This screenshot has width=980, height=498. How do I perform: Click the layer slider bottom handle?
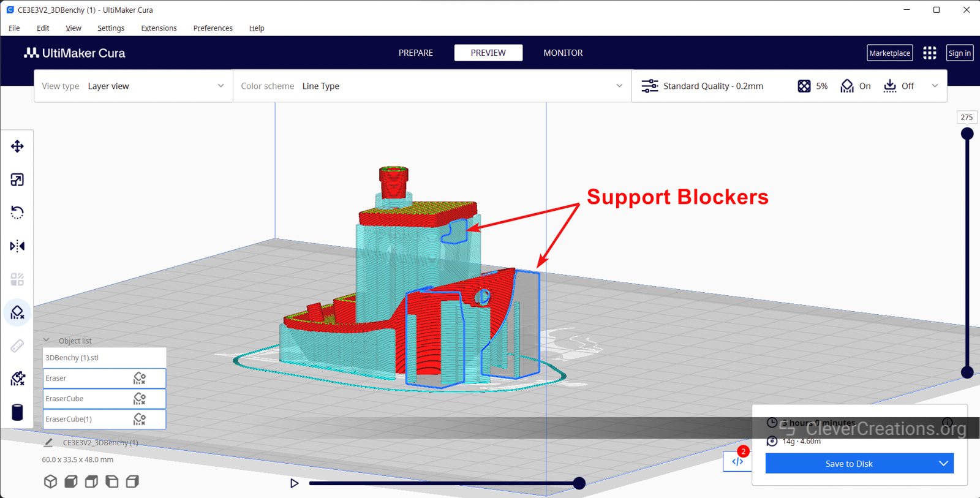pos(967,372)
